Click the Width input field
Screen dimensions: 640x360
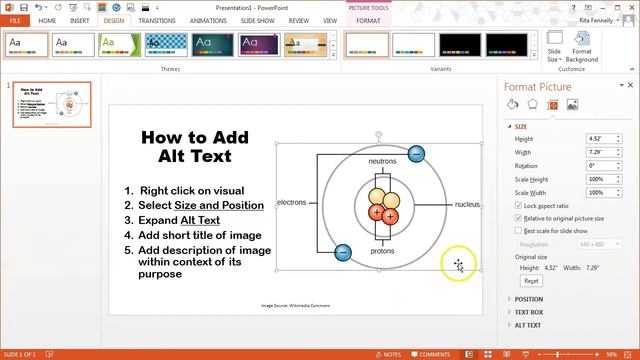click(x=601, y=152)
